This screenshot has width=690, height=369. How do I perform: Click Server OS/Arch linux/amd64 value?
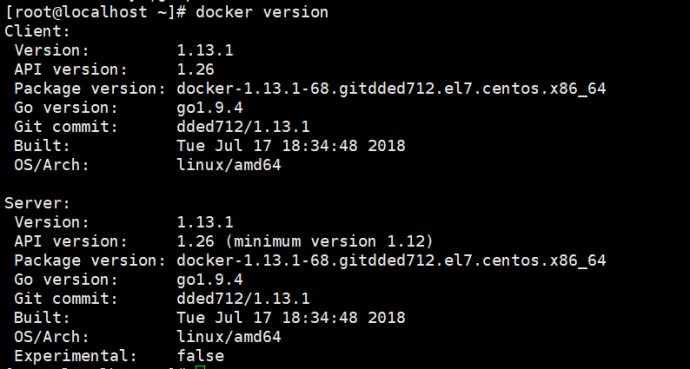click(x=229, y=337)
